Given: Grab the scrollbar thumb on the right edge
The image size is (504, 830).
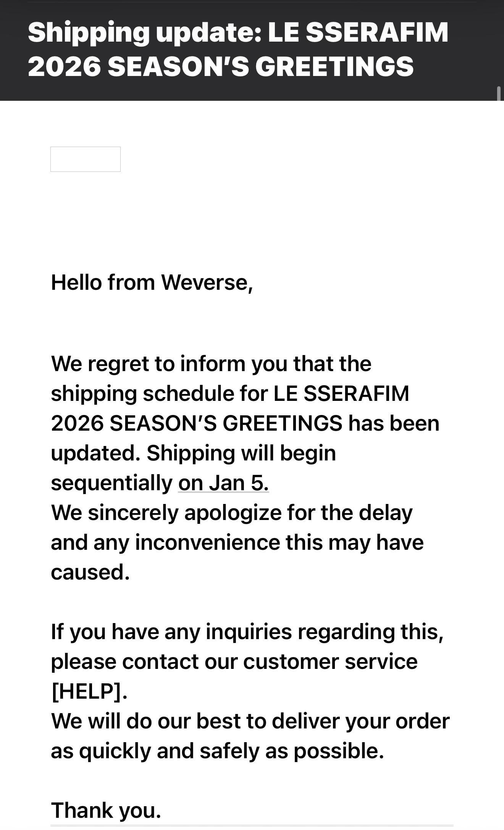Looking at the screenshot, I should point(499,94).
